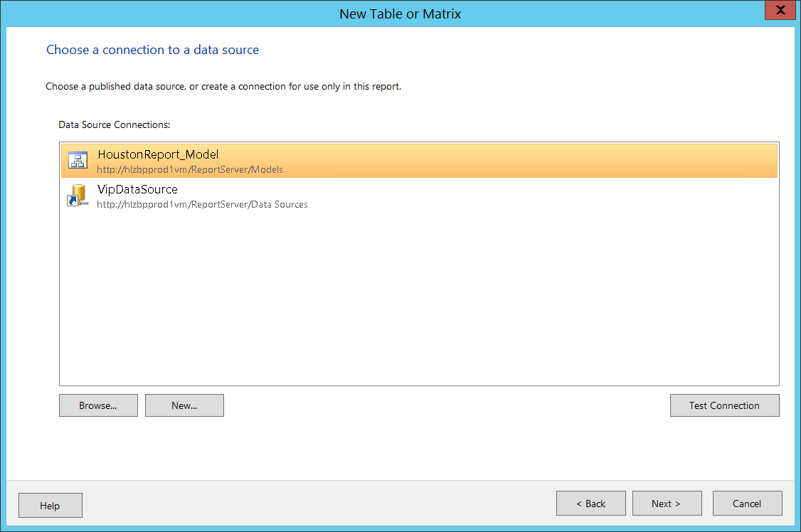Create a connection with New... button

184,405
